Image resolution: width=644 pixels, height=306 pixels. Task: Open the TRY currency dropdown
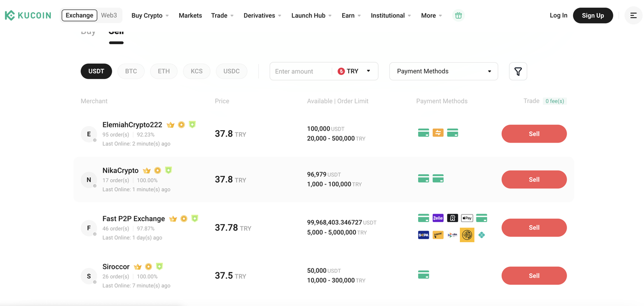pyautogui.click(x=355, y=71)
